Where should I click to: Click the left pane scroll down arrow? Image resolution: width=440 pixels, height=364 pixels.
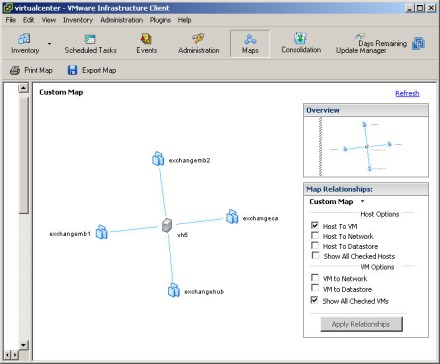coord(23,345)
